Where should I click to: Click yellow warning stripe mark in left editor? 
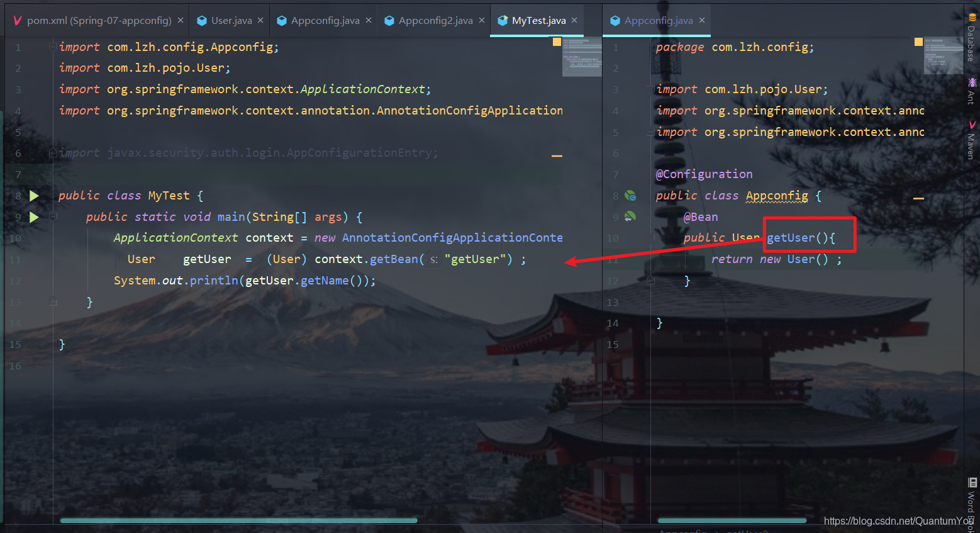[557, 155]
